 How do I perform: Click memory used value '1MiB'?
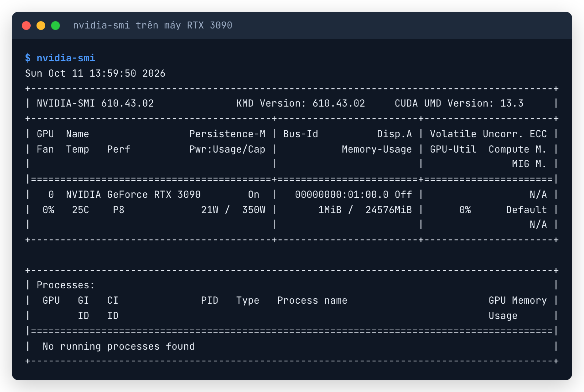(x=330, y=210)
